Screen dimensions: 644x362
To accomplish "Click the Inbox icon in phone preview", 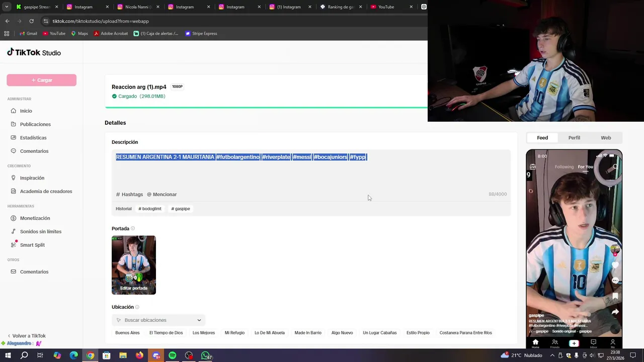I will tap(593, 343).
